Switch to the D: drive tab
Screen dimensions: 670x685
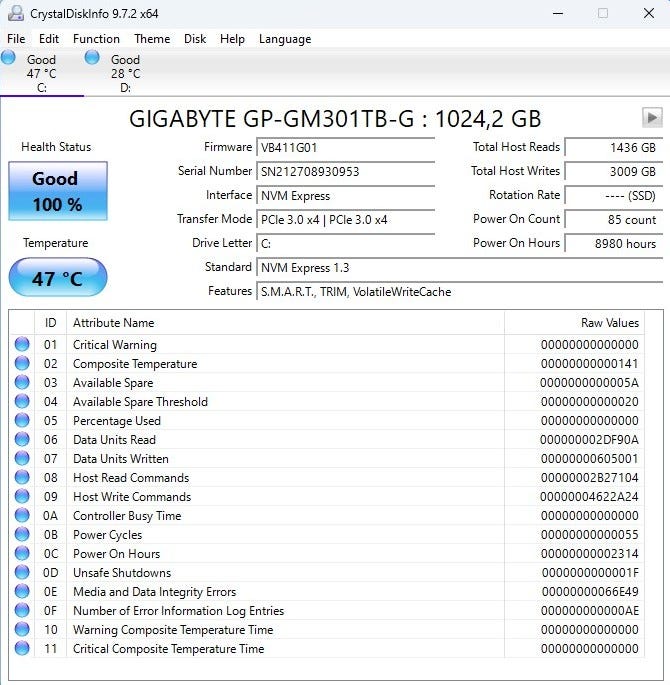(125, 73)
